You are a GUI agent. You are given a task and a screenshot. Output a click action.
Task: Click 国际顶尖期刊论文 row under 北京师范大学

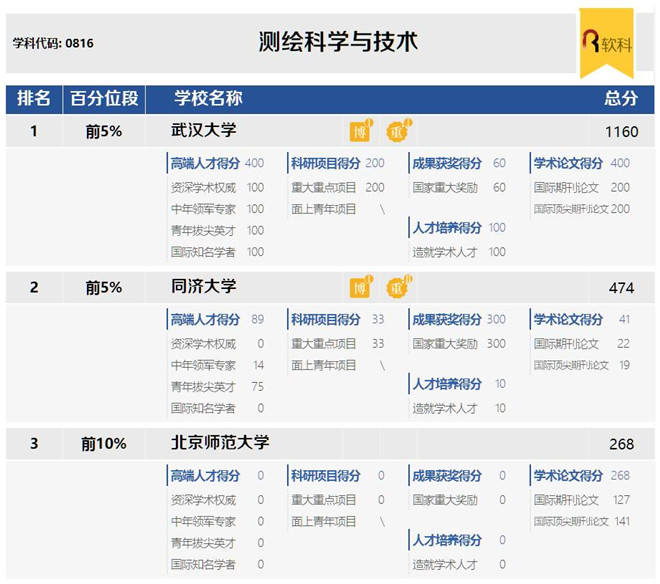coord(582,522)
